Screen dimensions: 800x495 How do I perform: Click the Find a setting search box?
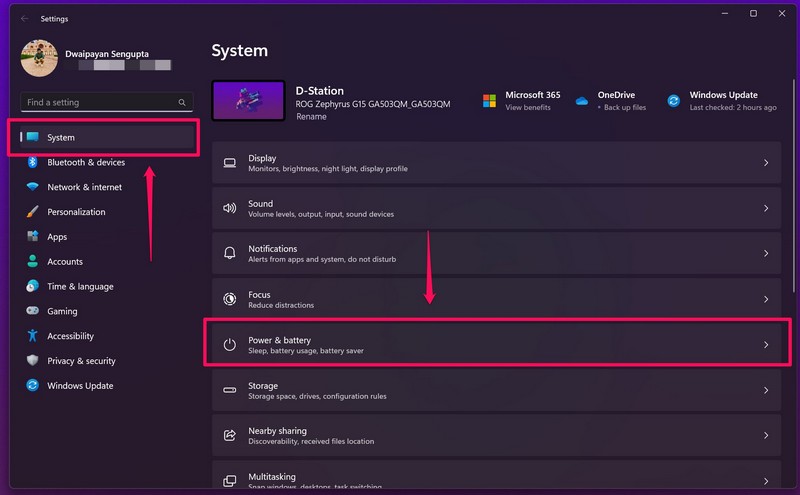[x=100, y=102]
